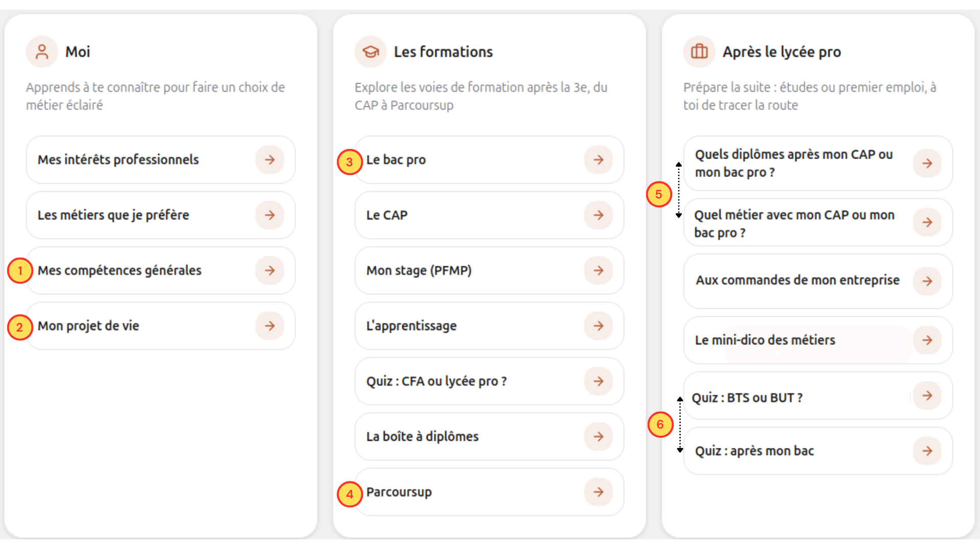Click the arrow beside Quiz : BTS ou BUT ?
This screenshot has height=551, width=980.
[x=927, y=395]
